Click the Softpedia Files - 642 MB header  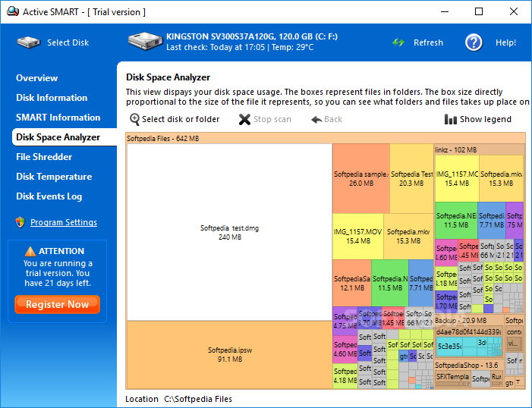pyautogui.click(x=326, y=138)
